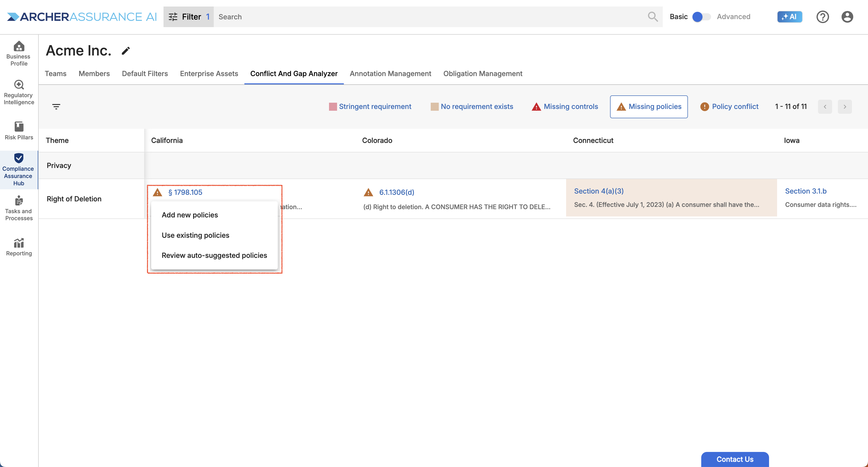The width and height of the screenshot is (868, 467).
Task: Click the Archer Assurance AI logo
Action: pos(82,17)
